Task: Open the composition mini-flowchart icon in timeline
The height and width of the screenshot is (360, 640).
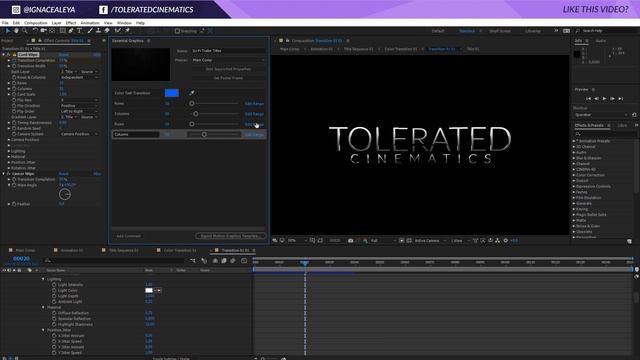Action: (x=193, y=260)
